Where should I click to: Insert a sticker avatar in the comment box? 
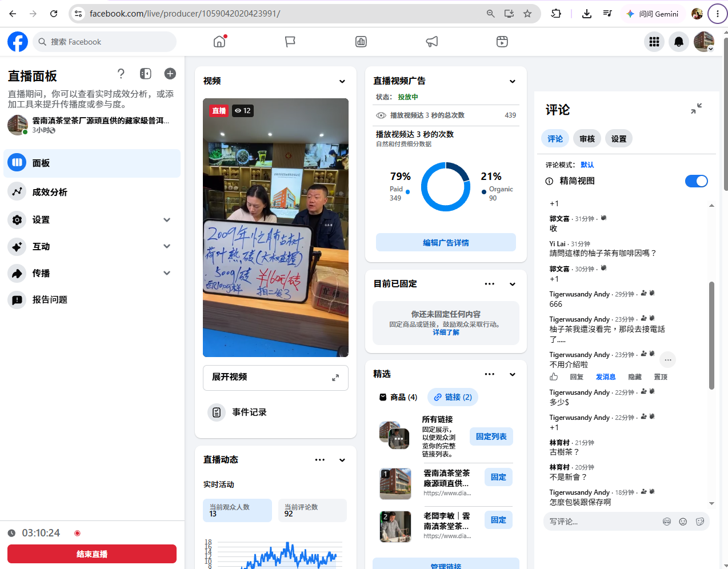click(x=667, y=522)
